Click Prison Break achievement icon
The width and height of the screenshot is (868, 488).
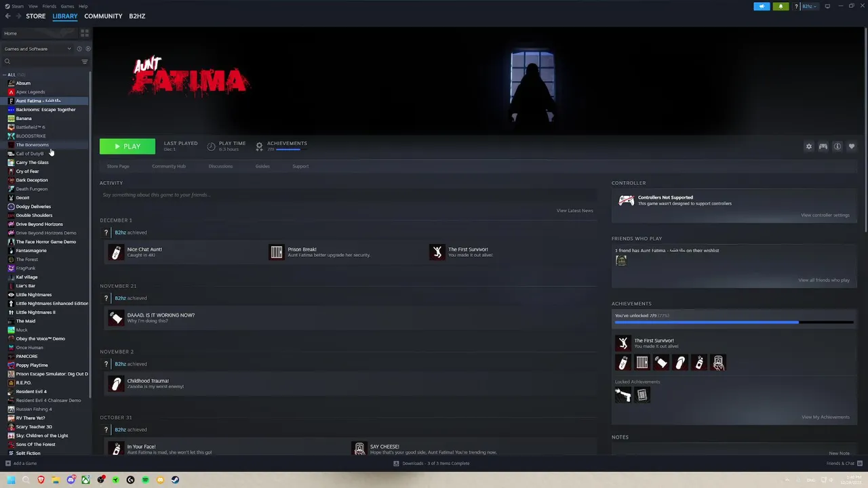pyautogui.click(x=277, y=252)
